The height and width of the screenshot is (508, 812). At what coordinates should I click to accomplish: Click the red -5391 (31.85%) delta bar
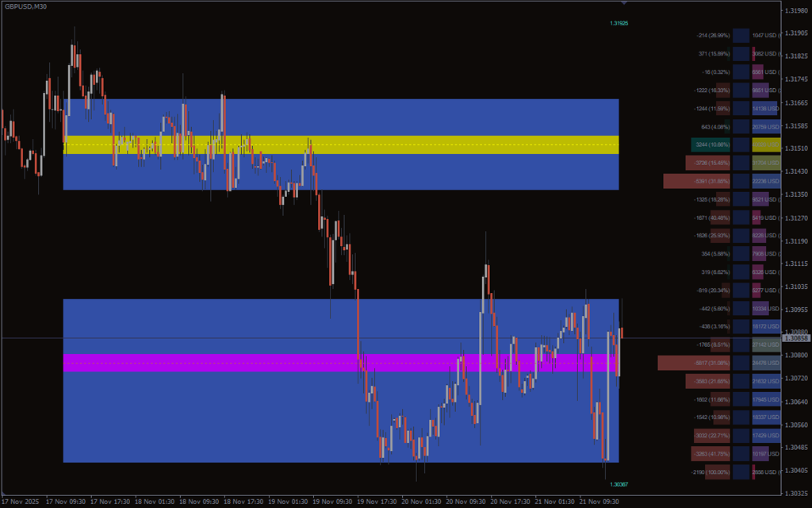[x=696, y=182]
